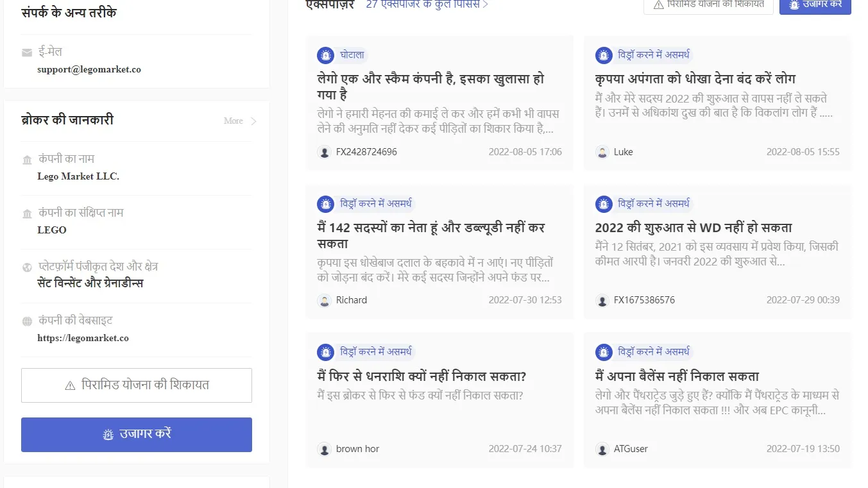Click the description starting मैं और मेरे सदस्य 2022
Viewport: 868px width, 488px height.
click(x=714, y=106)
